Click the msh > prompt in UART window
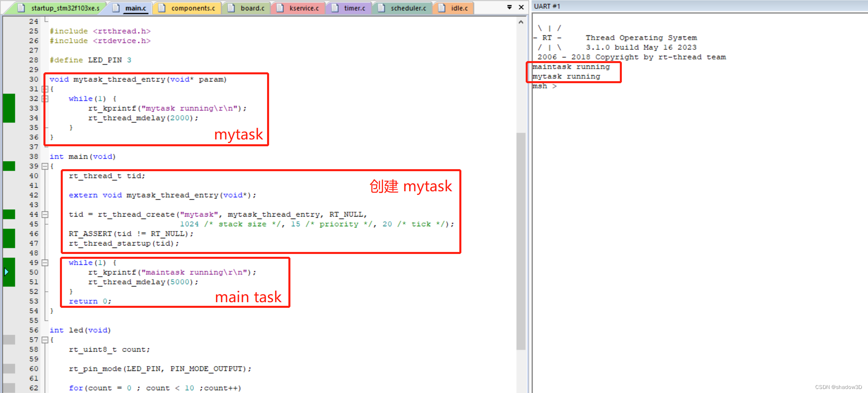This screenshot has width=868, height=393. coord(545,86)
